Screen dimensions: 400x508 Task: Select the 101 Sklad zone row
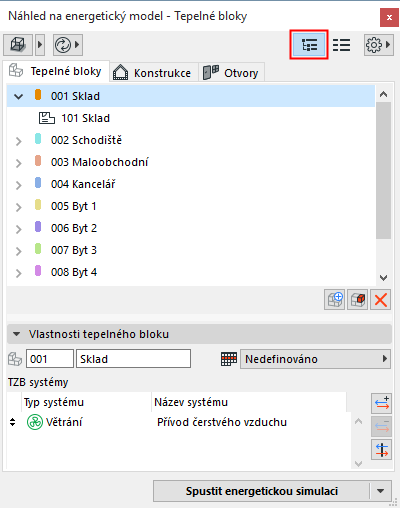[x=191, y=118]
